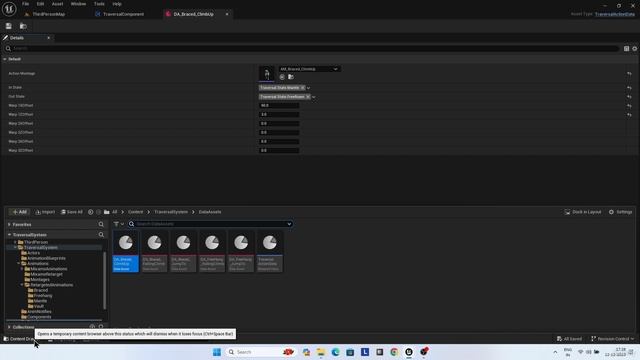This screenshot has width=640, height=360.
Task: Expand the Favorites section
Action: (x=9, y=224)
